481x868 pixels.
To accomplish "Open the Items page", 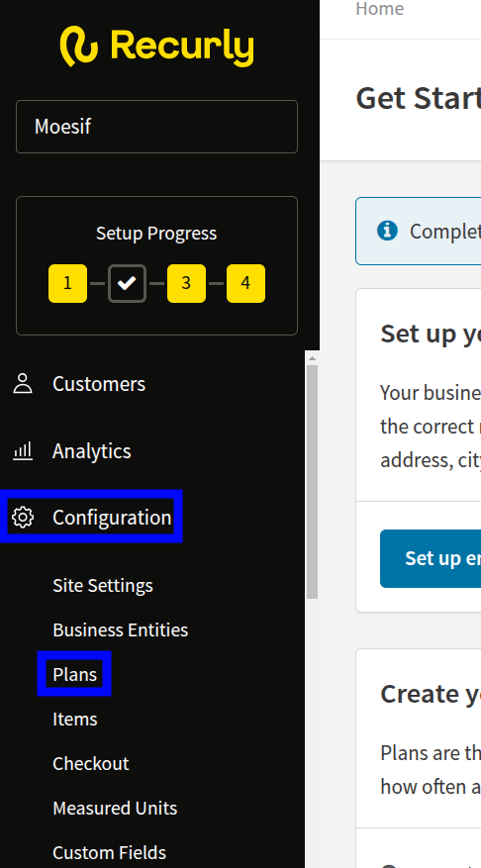I will coord(75,720).
